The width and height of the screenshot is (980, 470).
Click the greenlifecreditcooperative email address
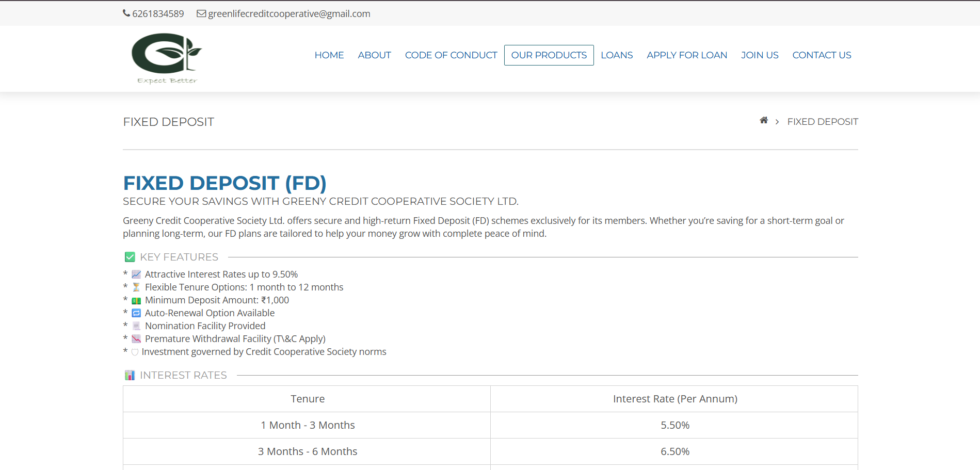(x=289, y=14)
